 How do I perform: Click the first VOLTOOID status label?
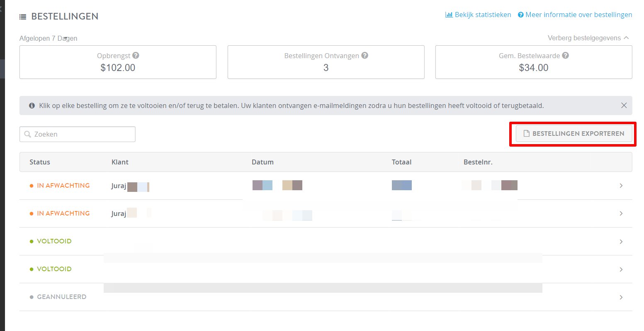(54, 241)
